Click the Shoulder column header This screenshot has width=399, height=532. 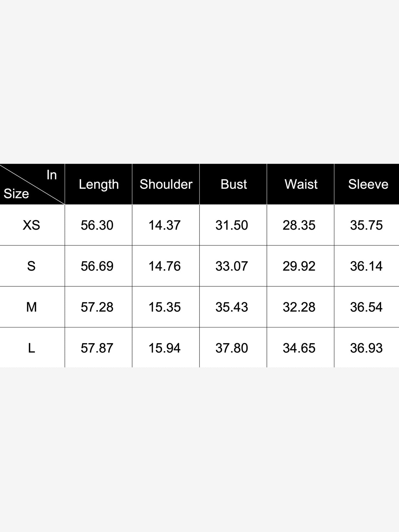(166, 184)
